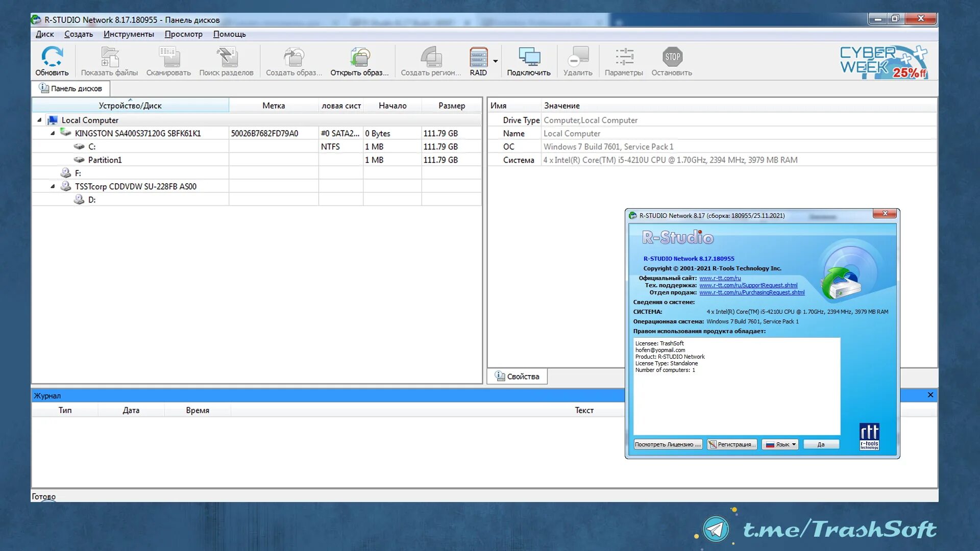Viewport: 980px width, 551px height.
Task: Click the Создать регион toolbar icon
Action: click(x=431, y=57)
